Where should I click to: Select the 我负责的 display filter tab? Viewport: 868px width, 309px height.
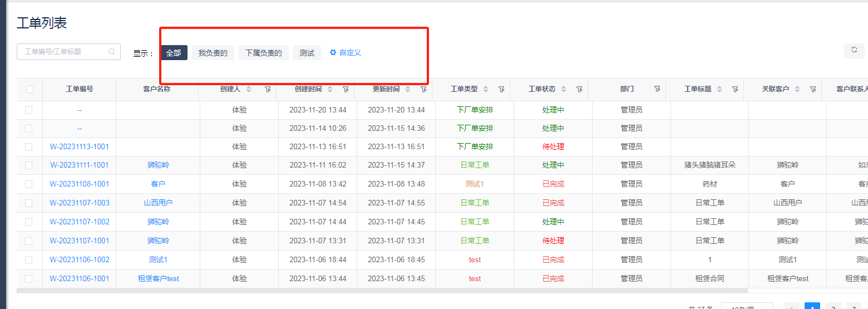click(x=213, y=53)
